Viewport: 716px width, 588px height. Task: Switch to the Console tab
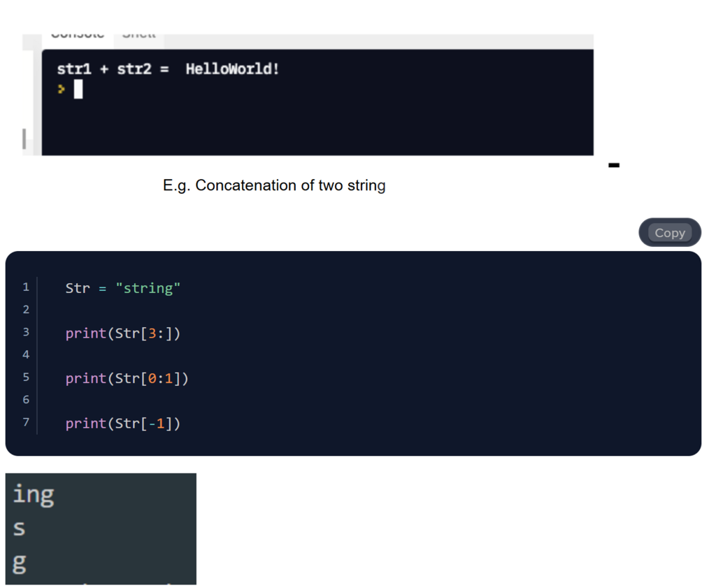click(78, 35)
